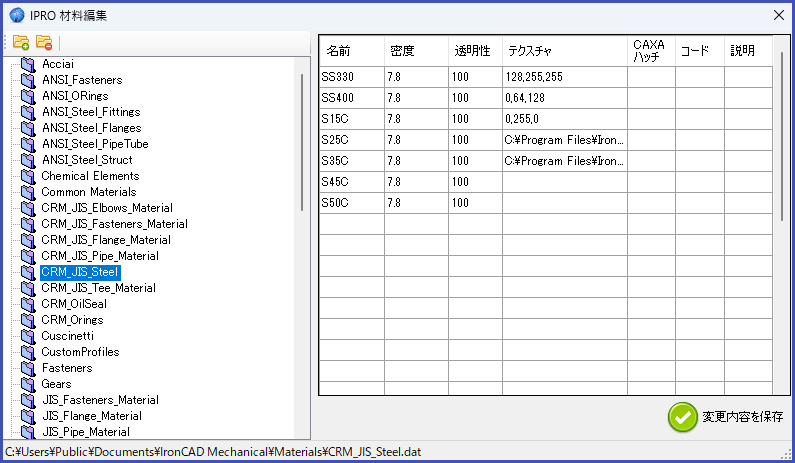Click the remove folder icon with red minus
Screen dimensions: 795x463
click(44, 43)
